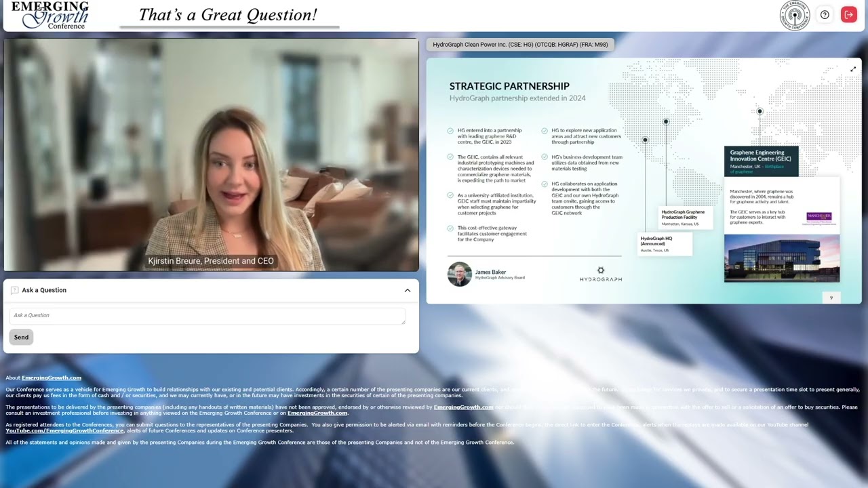Open the YouTube.com/EmergingGrowthConference link

click(64, 430)
